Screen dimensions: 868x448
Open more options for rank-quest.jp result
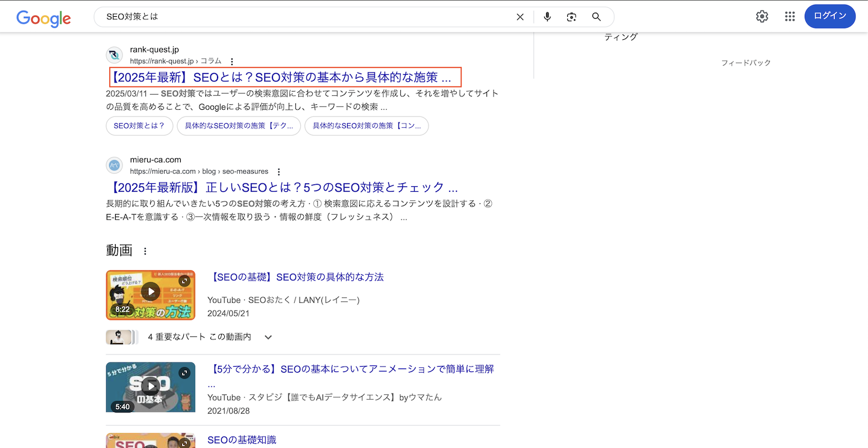coord(232,62)
